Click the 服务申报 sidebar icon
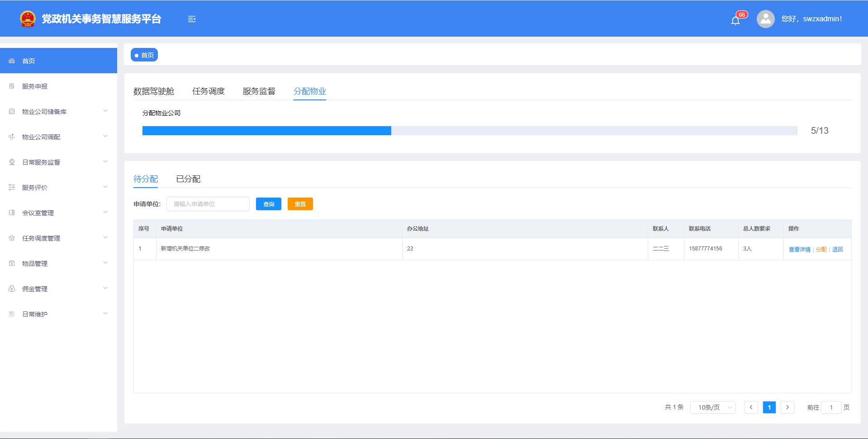The height and width of the screenshot is (439, 868). tap(12, 86)
